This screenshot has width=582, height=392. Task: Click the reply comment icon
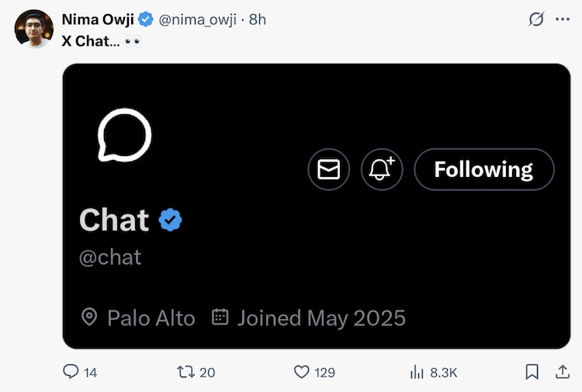(x=71, y=373)
